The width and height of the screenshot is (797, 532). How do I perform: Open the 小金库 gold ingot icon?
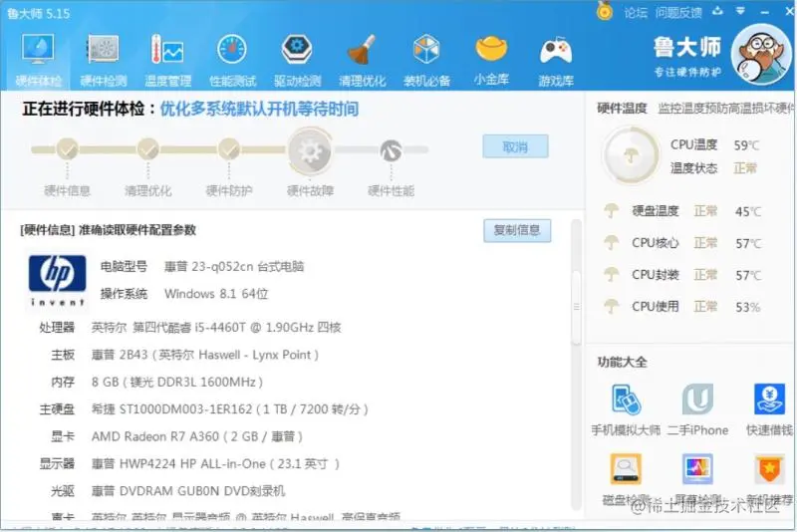click(491, 61)
